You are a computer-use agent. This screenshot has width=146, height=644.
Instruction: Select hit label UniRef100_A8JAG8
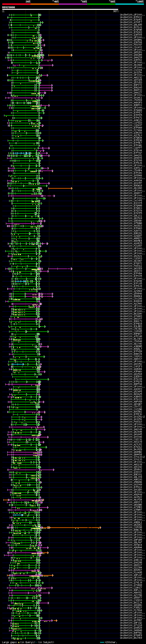click(x=131, y=65)
